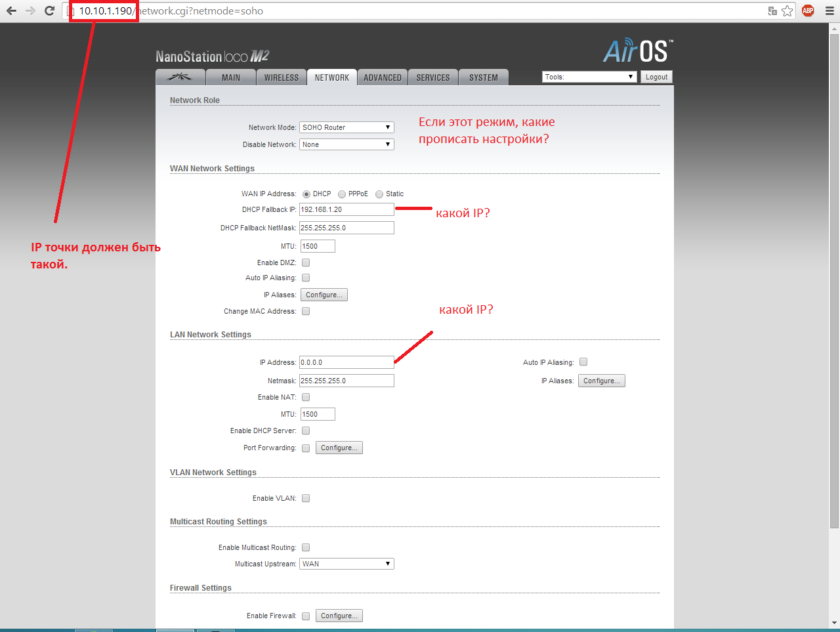Select the NETWORK tab
This screenshot has width=840, height=632.
point(331,77)
